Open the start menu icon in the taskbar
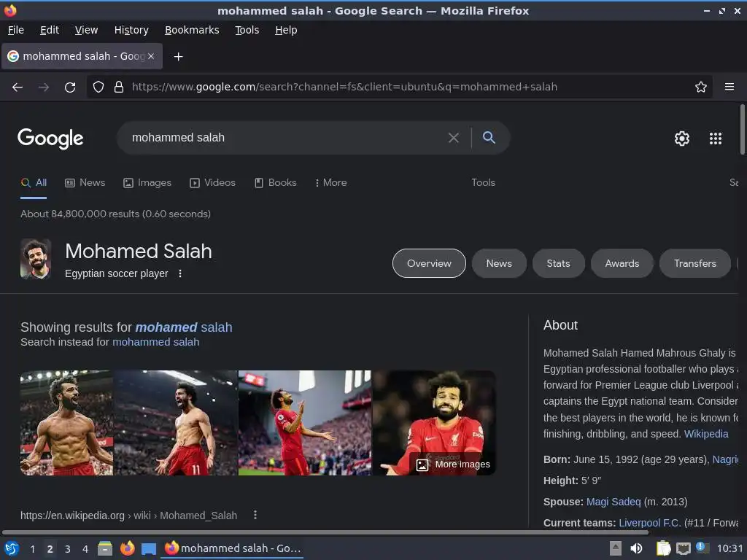Screen dimensions: 747x560 point(12,548)
